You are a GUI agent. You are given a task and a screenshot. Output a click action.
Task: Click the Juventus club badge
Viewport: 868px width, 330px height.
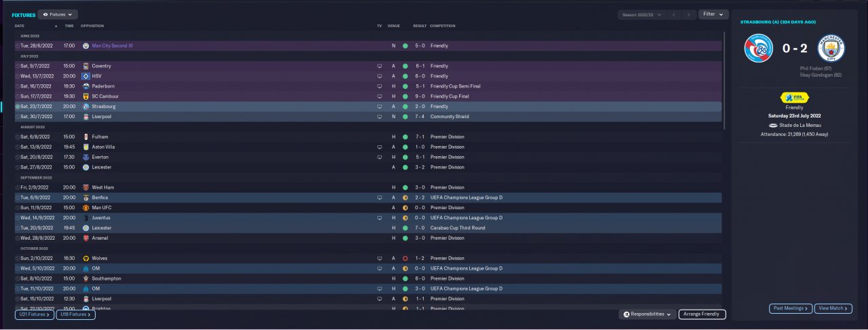tap(86, 218)
